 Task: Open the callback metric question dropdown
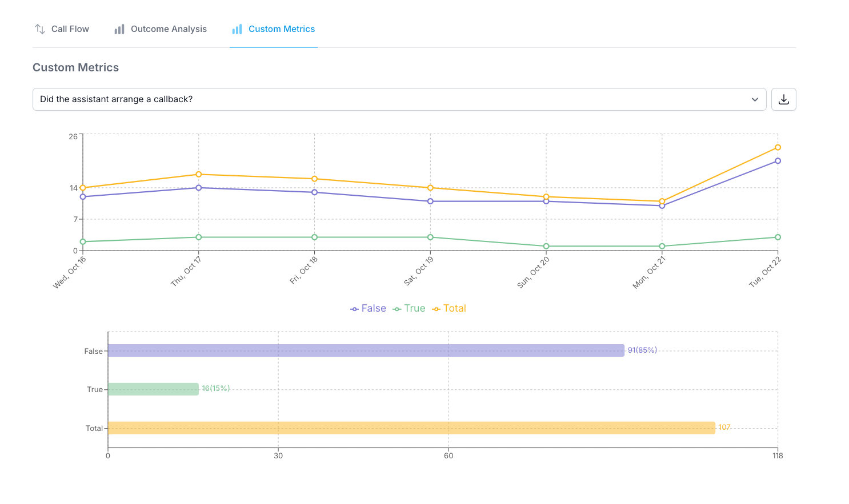399,99
